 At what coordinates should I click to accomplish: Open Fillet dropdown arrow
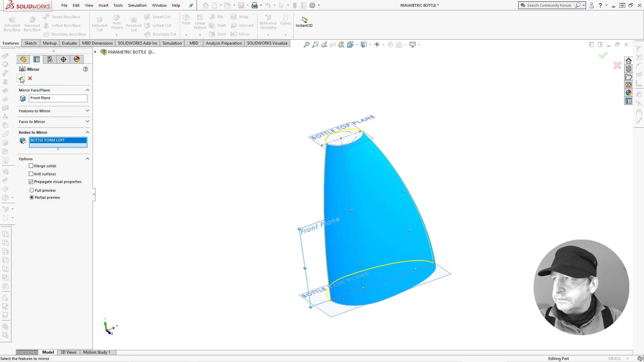[186, 35]
